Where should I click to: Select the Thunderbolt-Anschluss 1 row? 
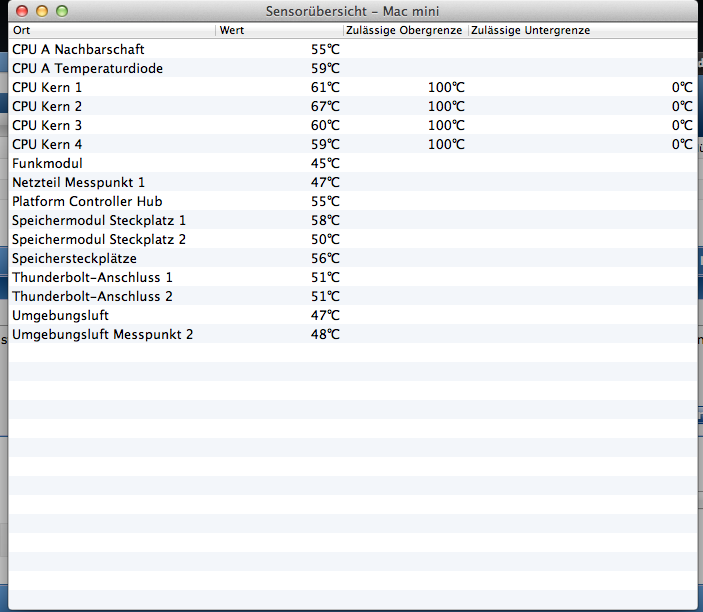(x=353, y=277)
